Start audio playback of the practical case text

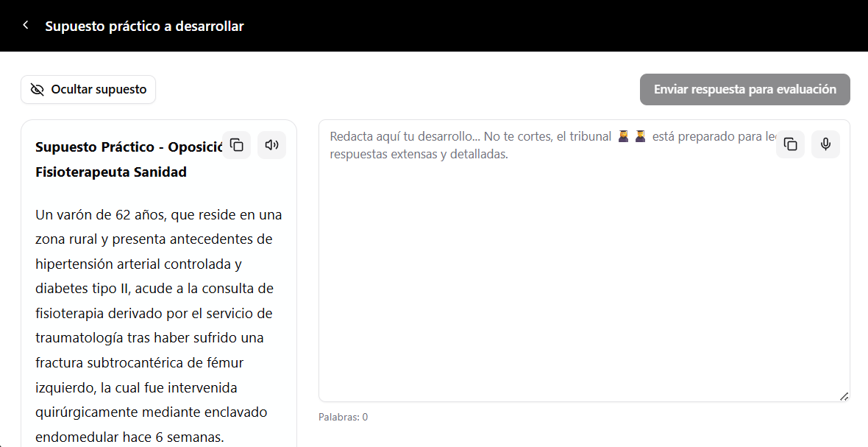click(x=271, y=145)
